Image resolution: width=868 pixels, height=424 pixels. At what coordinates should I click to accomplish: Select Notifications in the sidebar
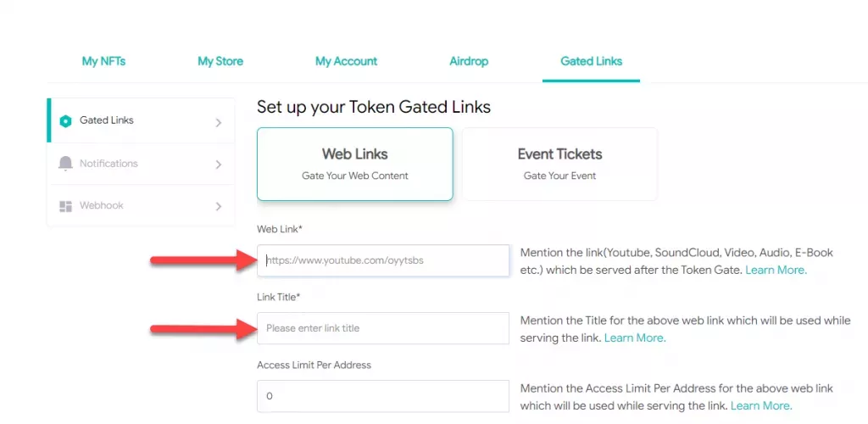point(108,164)
